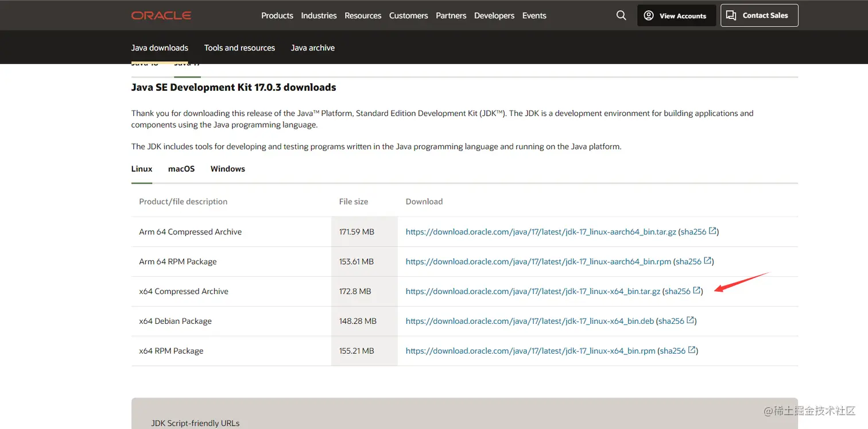868x429 pixels.
Task: Open the Products menu
Action: coord(277,16)
